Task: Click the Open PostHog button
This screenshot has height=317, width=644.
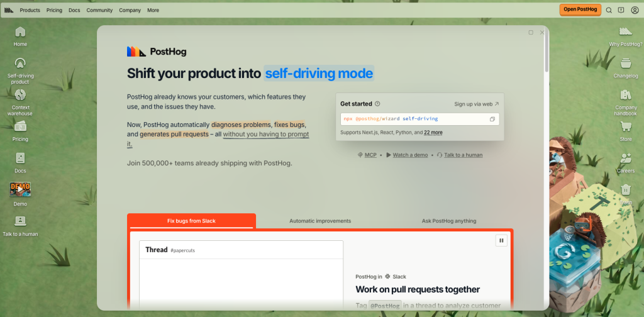Action: [580, 9]
